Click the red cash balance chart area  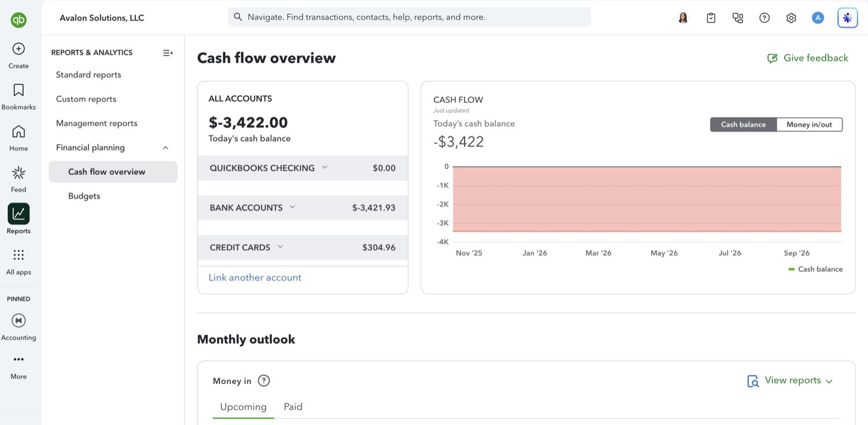click(x=646, y=199)
